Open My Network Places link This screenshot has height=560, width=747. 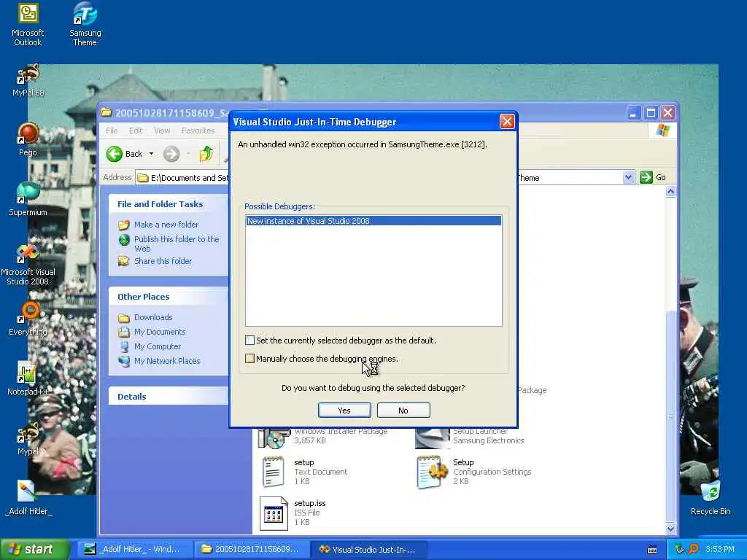(167, 361)
